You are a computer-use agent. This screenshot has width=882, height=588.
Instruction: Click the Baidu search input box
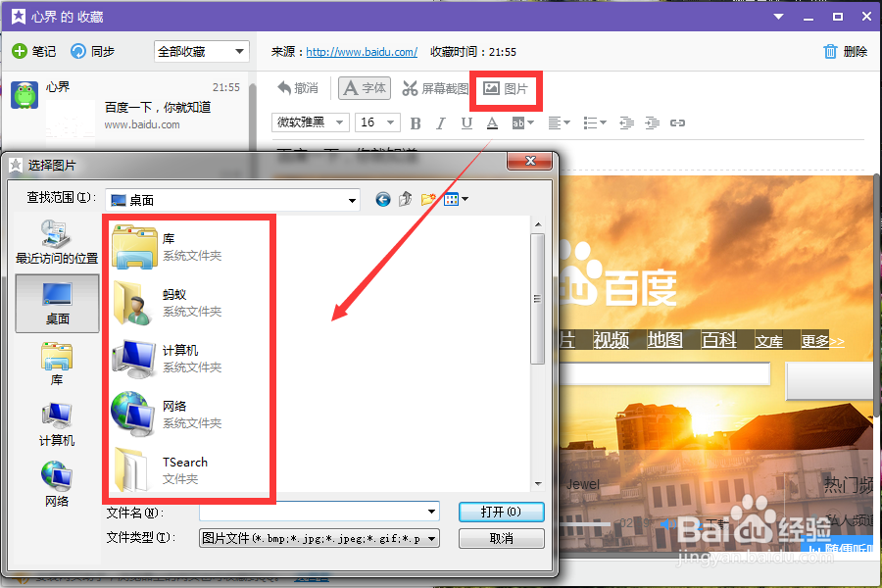[x=664, y=373]
